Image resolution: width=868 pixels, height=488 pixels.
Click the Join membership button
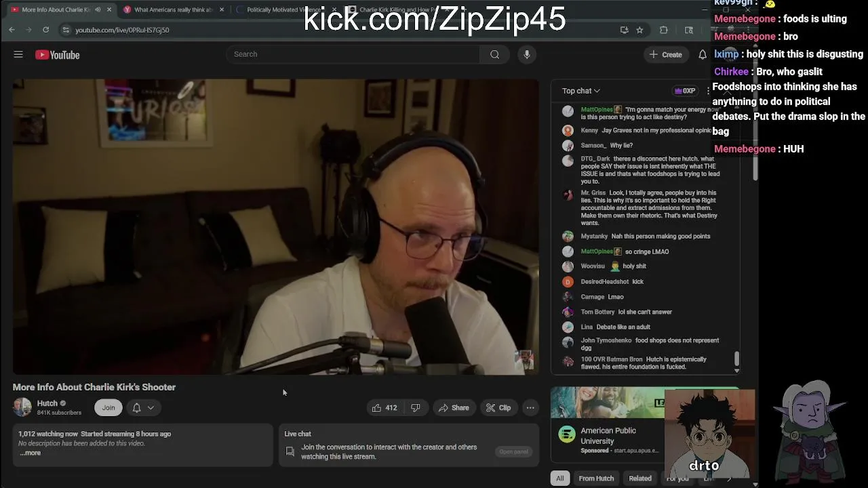pos(108,407)
